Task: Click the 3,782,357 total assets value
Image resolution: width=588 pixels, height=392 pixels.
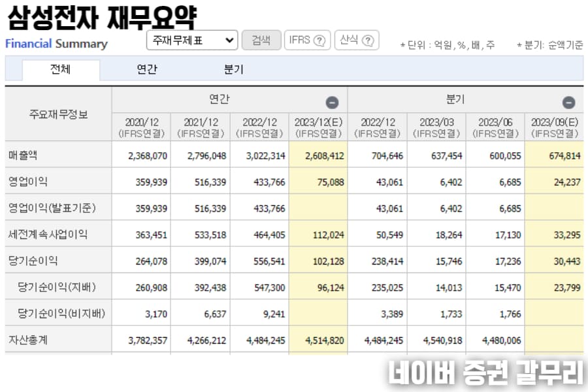Action: [148, 340]
